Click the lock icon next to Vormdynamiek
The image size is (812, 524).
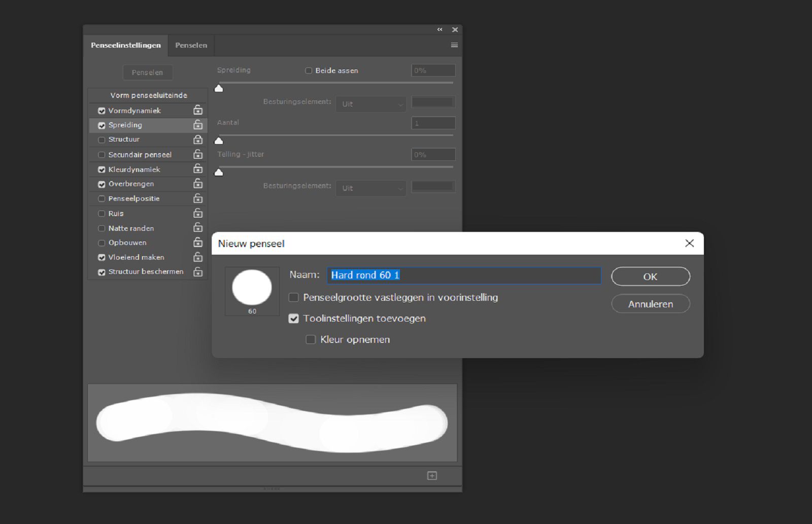click(x=198, y=110)
